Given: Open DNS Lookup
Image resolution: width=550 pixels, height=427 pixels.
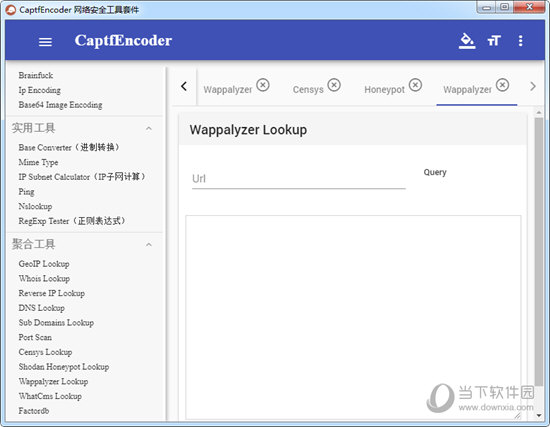Looking at the screenshot, I should click(x=41, y=308).
